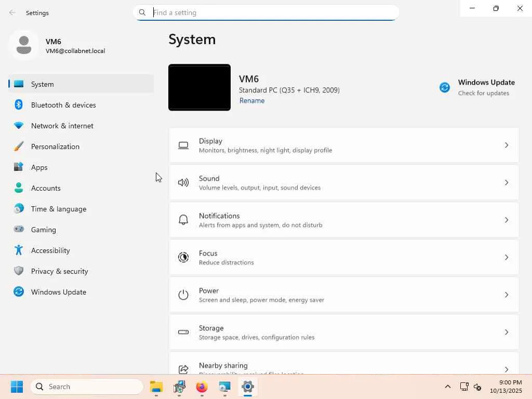
Task: Show hidden tray icons with the caret
Action: (447, 387)
